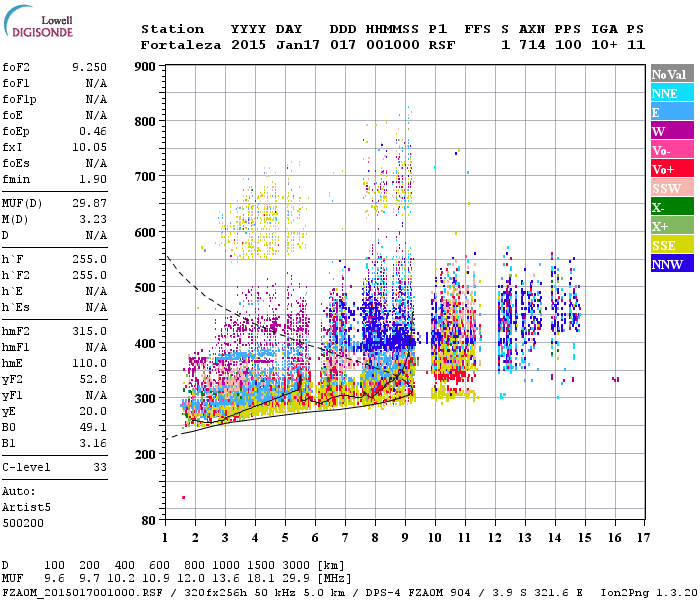Viewport: 700px width, 600px height.
Task: Click the 900 km height axis label
Action: pyautogui.click(x=145, y=67)
